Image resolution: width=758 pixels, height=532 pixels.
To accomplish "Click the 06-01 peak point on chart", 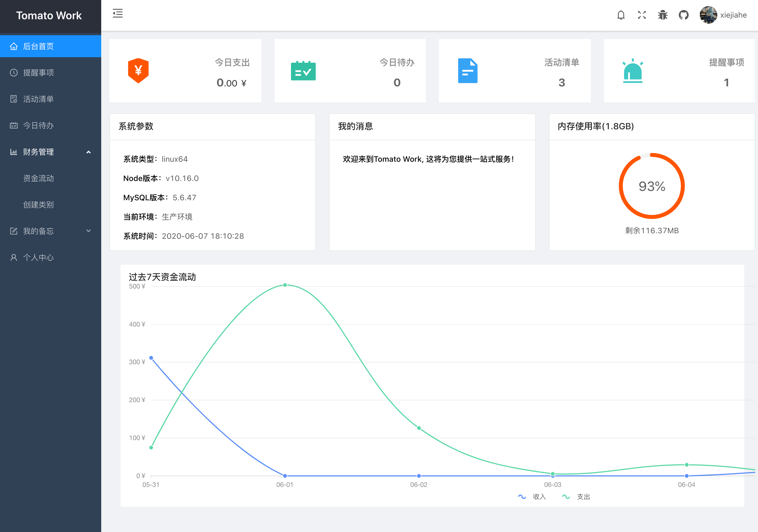I will click(x=285, y=285).
